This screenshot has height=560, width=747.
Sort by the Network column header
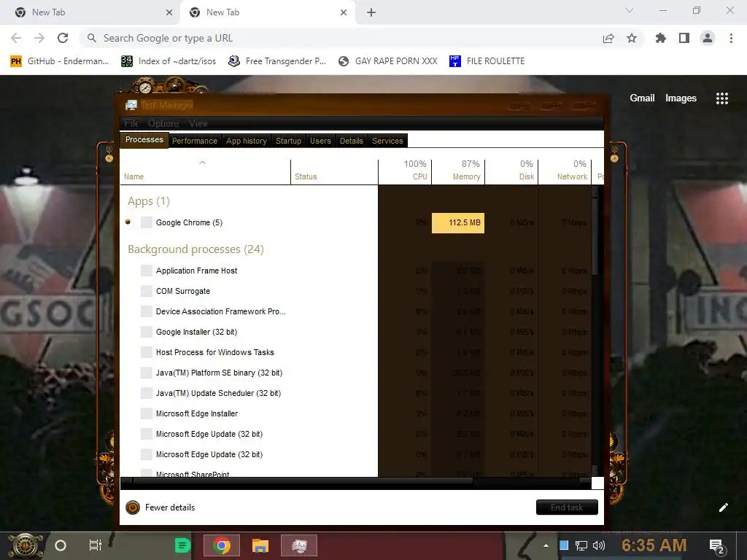point(565,170)
